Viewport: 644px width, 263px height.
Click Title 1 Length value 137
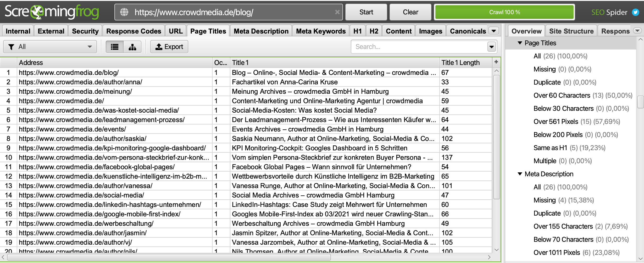pos(447,157)
